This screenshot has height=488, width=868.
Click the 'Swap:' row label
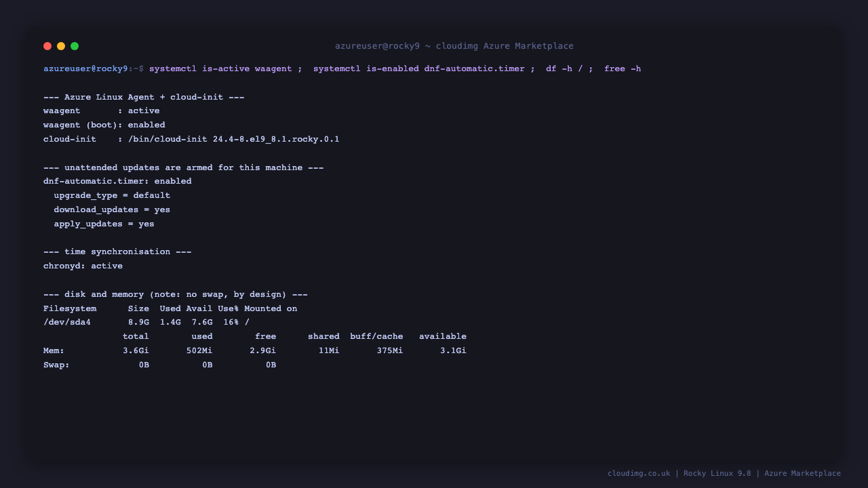57,365
